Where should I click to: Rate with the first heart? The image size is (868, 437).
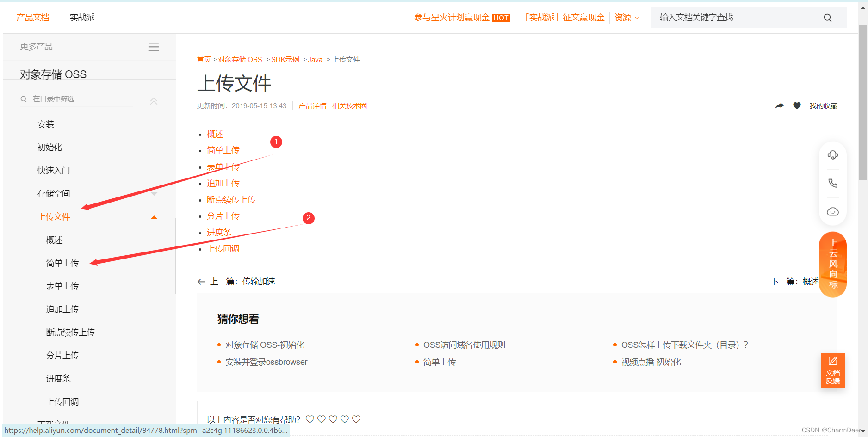pos(310,419)
